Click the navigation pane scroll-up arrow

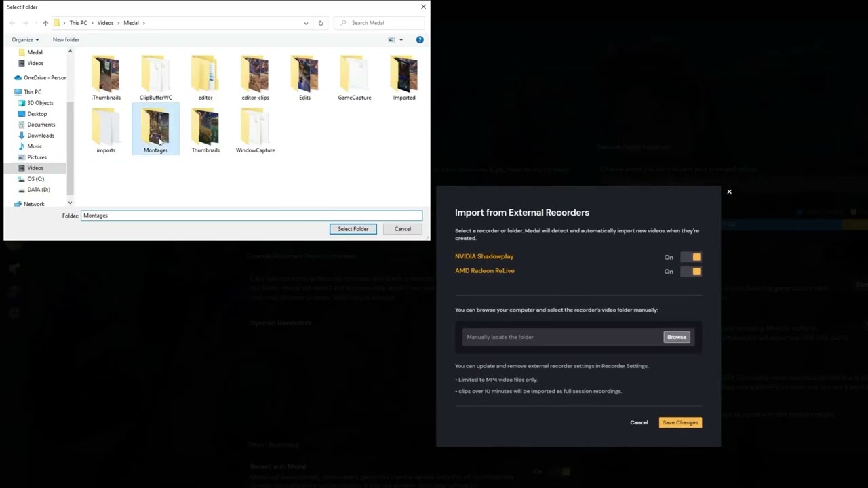click(x=70, y=52)
